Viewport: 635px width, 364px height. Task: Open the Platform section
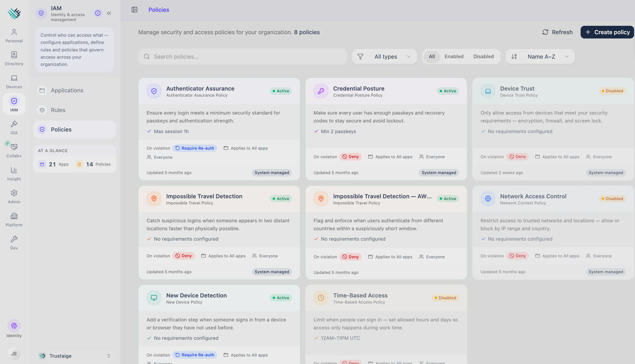click(x=14, y=220)
